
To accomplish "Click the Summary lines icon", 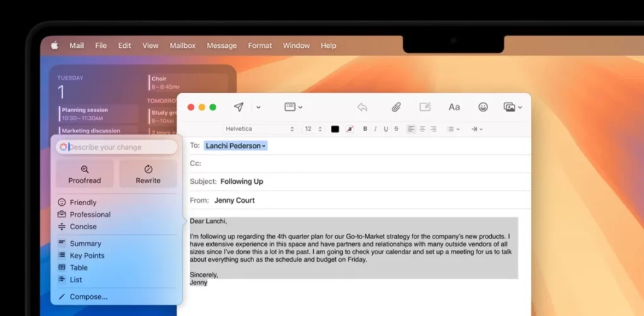I will tap(62, 243).
